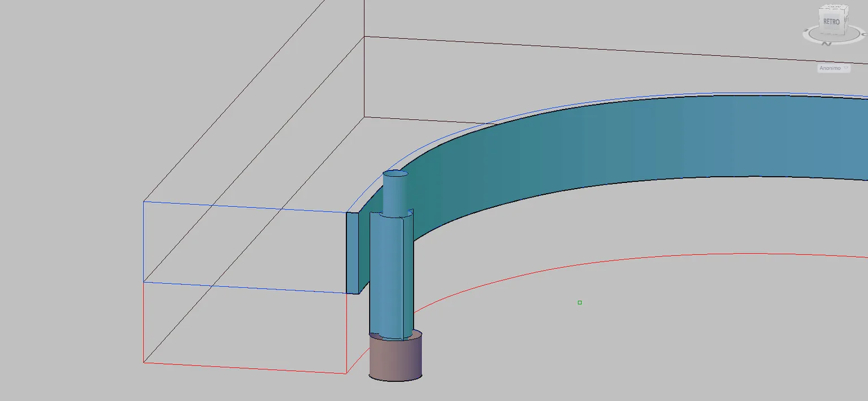
Task: Click the right side face of ViewCube
Action: tap(846, 20)
